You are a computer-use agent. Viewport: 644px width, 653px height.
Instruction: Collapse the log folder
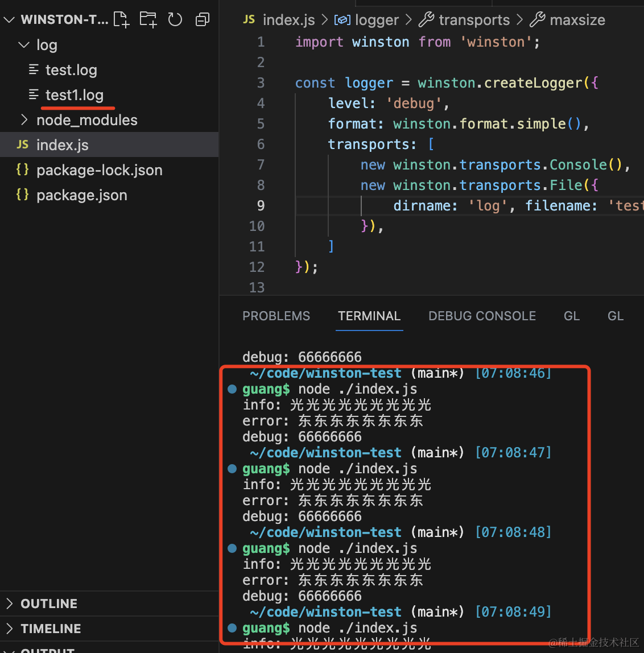24,45
